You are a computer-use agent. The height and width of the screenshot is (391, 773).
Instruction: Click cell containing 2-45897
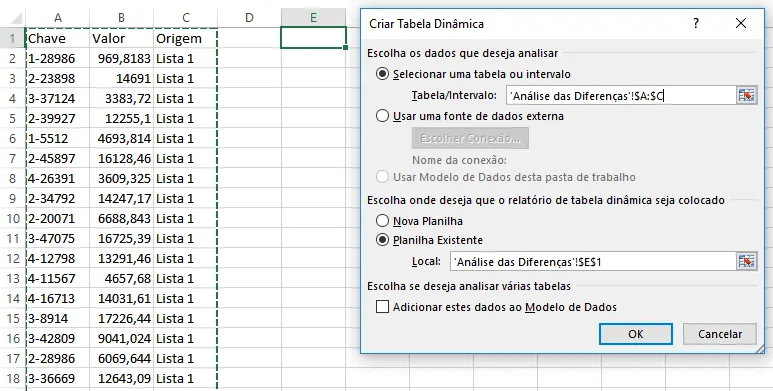[x=58, y=158]
